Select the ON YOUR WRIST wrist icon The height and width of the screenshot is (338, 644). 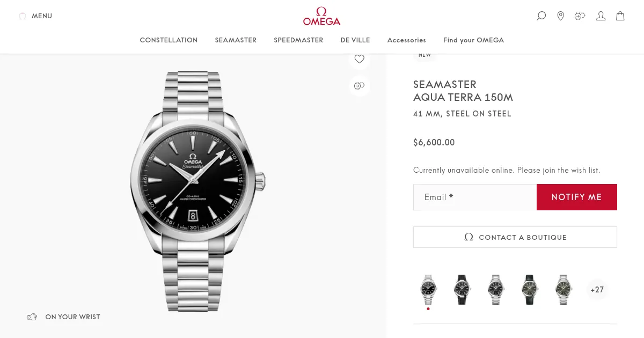click(32, 317)
